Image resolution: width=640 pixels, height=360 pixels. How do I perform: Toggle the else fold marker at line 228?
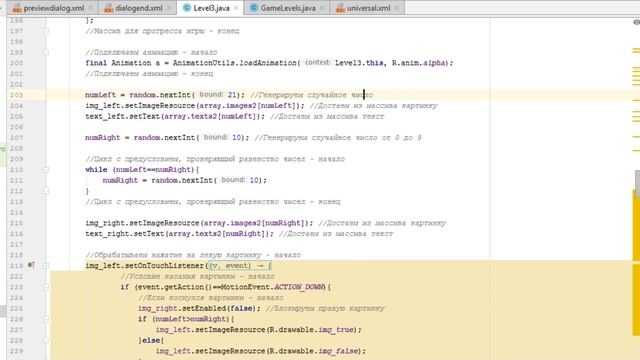tap(46, 340)
